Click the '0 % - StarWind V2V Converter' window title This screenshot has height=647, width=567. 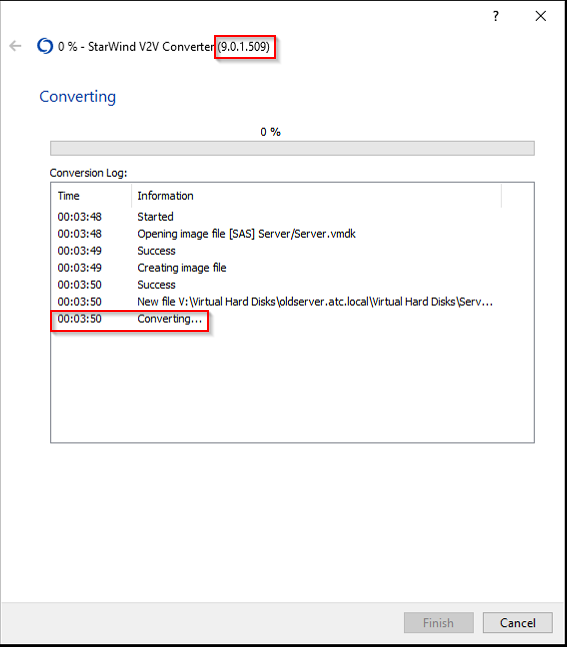click(x=164, y=46)
